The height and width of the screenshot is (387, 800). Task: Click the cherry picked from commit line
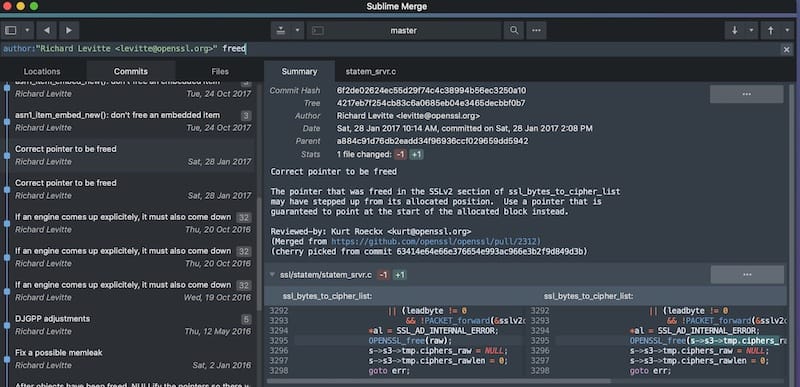click(x=429, y=251)
